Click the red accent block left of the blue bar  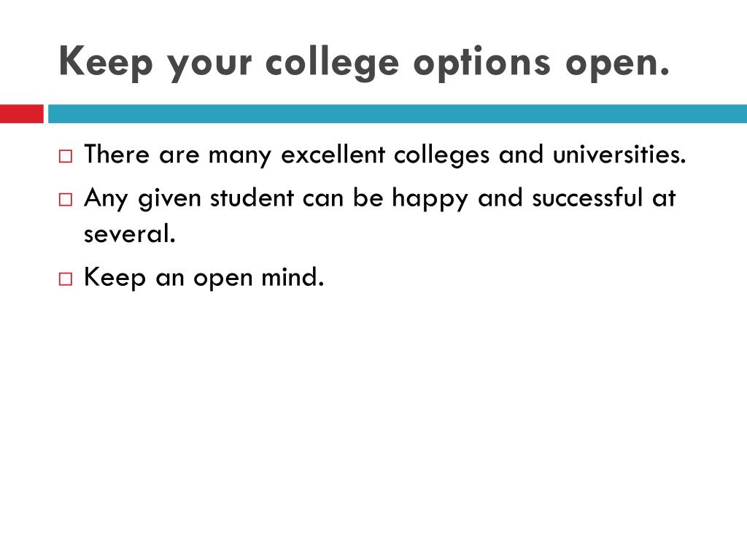[x=21, y=114]
